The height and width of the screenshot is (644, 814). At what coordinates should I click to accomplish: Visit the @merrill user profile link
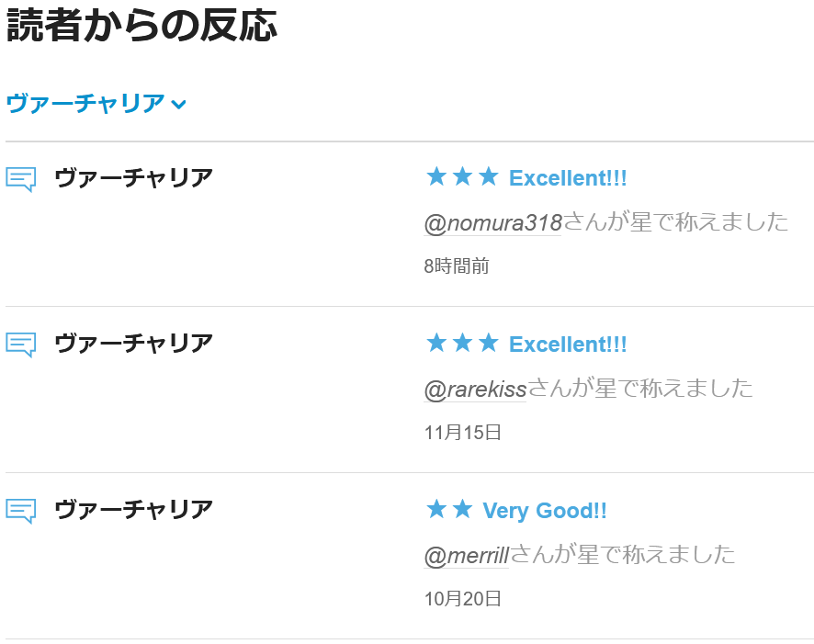(x=467, y=555)
